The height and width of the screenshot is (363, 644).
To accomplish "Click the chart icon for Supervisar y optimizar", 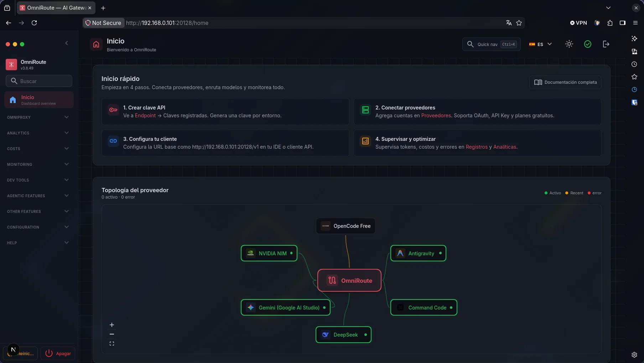I will tap(365, 141).
